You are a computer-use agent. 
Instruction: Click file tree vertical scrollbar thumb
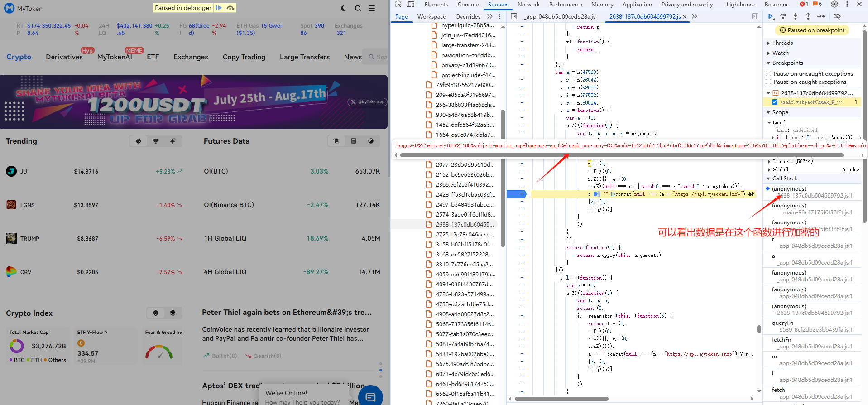click(x=503, y=178)
